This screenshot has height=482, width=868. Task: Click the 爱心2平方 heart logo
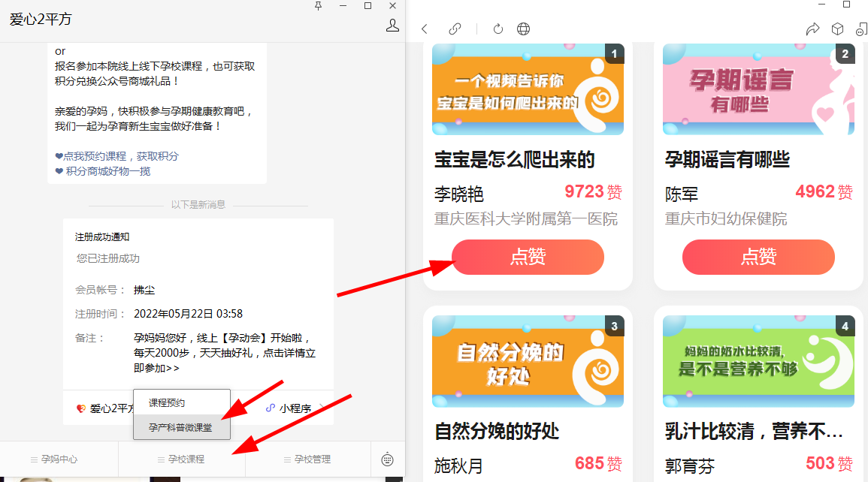point(81,408)
